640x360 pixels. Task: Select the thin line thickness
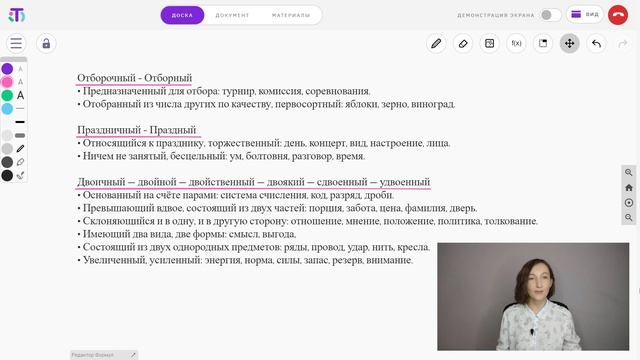20,109
